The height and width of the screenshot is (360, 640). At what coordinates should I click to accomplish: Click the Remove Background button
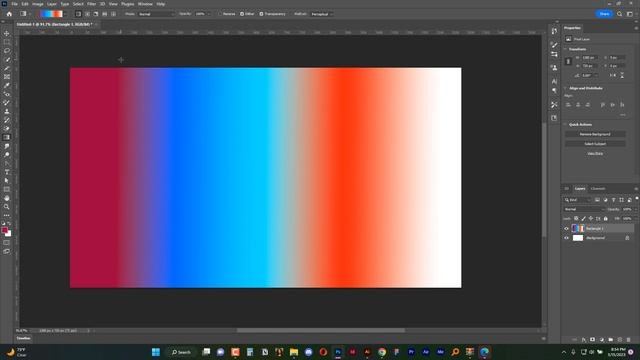pyautogui.click(x=595, y=134)
